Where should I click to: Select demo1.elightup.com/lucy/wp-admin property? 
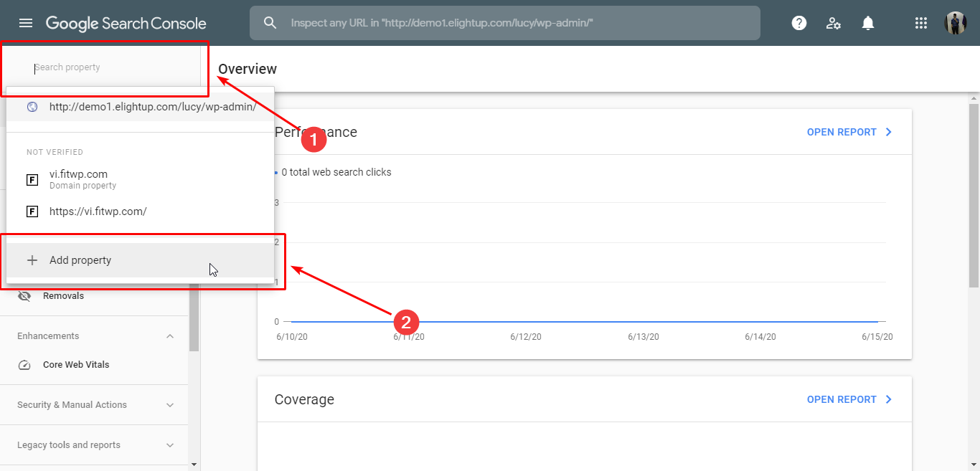140,107
